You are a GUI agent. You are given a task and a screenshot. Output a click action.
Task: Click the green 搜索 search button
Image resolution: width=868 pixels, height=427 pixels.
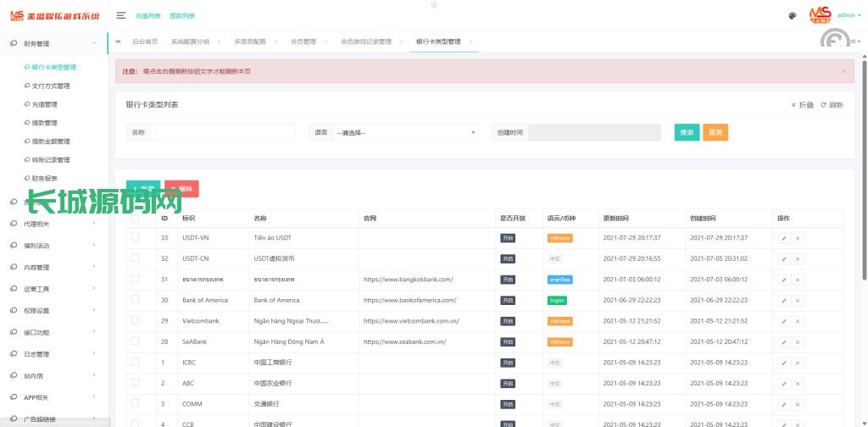coord(687,132)
